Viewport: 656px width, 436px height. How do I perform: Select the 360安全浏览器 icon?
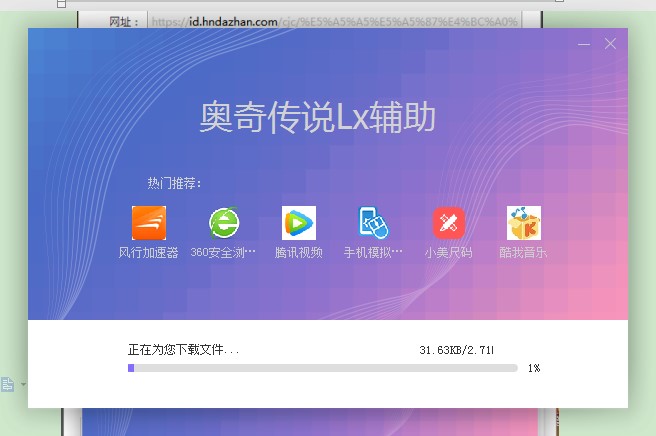pyautogui.click(x=224, y=223)
